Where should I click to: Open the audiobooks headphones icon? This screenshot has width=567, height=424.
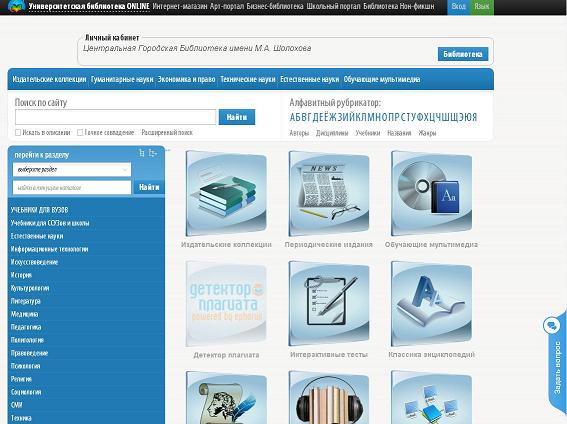pos(329,398)
